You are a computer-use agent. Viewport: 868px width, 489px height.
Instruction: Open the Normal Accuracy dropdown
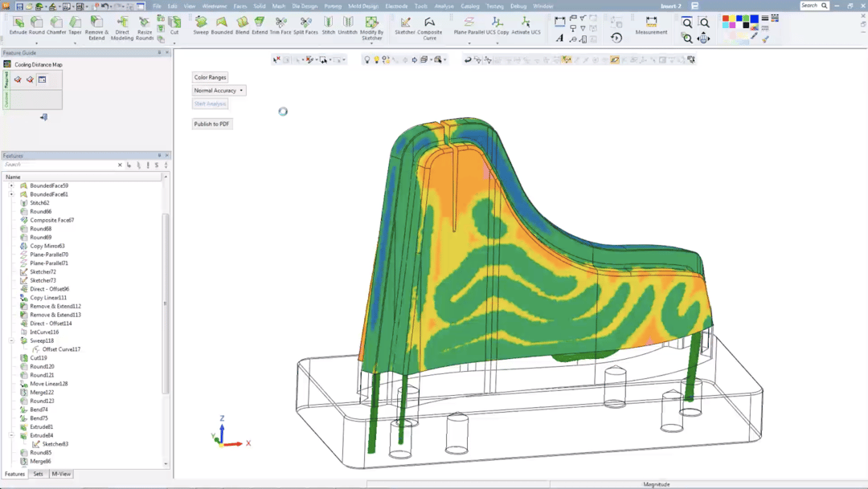pyautogui.click(x=219, y=91)
